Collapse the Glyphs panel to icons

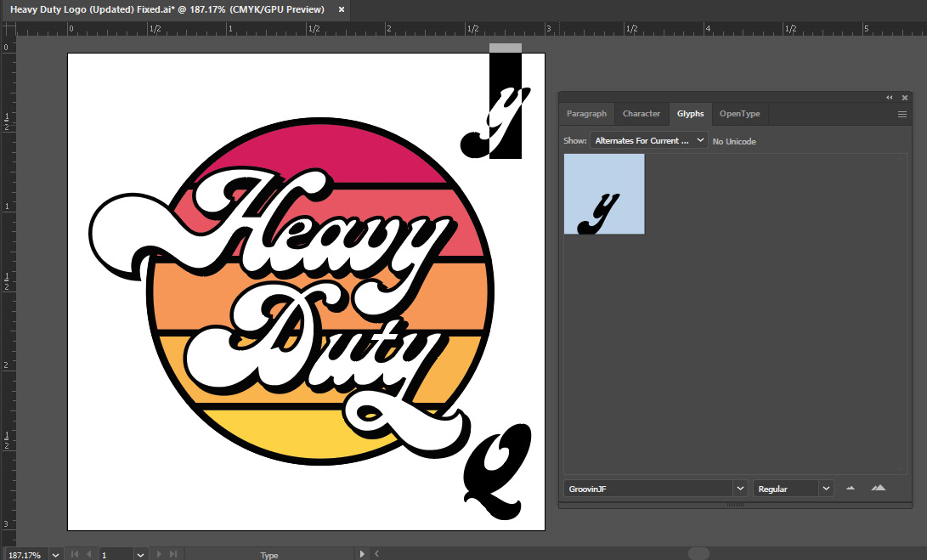tap(889, 98)
